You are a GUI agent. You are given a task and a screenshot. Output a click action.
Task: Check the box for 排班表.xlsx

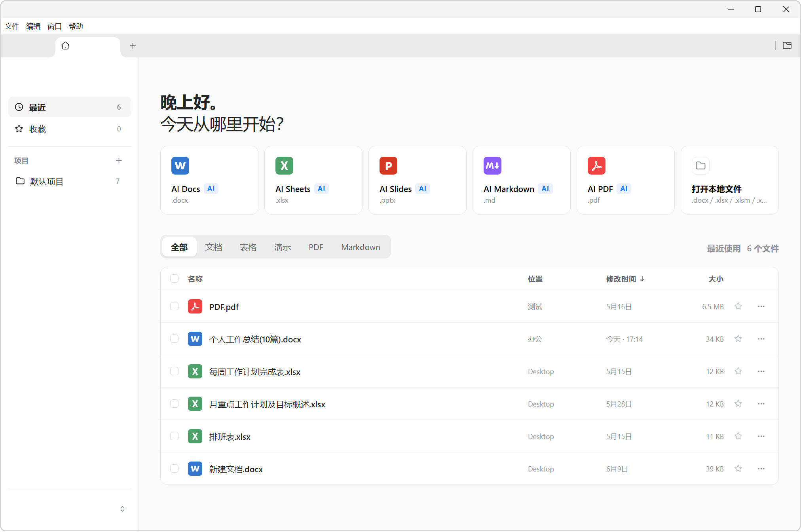pos(174,436)
